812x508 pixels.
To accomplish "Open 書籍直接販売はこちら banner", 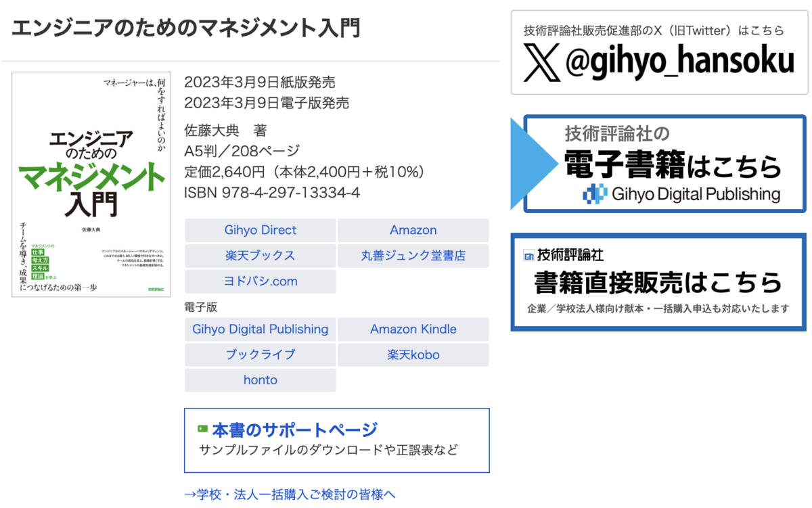I will point(658,282).
